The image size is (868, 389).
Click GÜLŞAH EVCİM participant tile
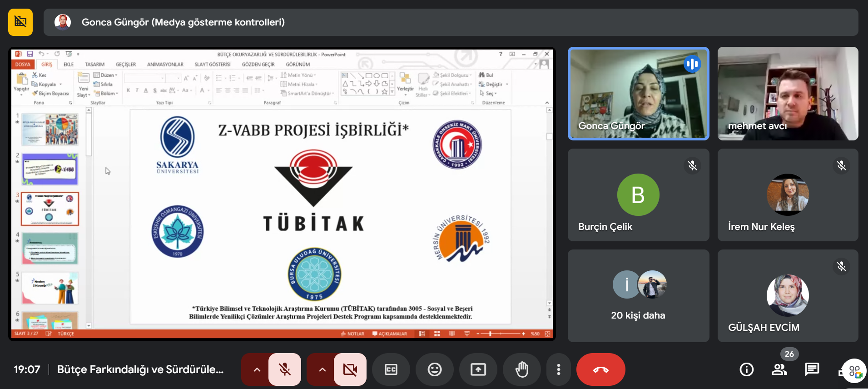tap(788, 296)
